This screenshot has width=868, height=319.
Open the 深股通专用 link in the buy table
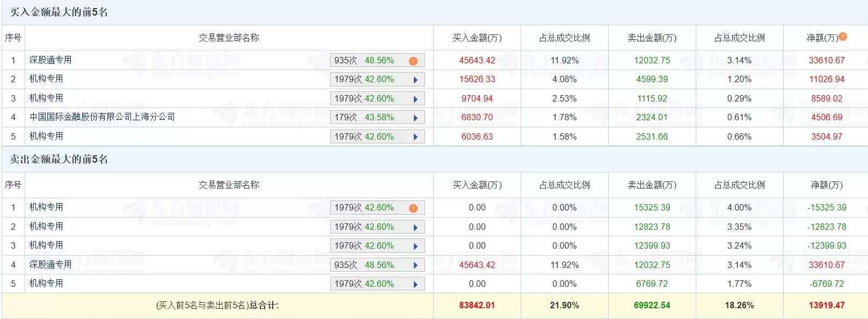coord(50,60)
